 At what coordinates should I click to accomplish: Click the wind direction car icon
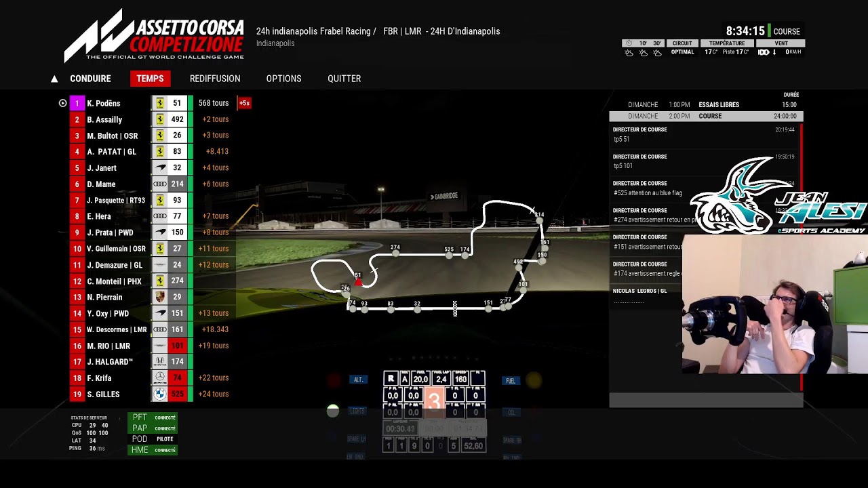click(763, 52)
